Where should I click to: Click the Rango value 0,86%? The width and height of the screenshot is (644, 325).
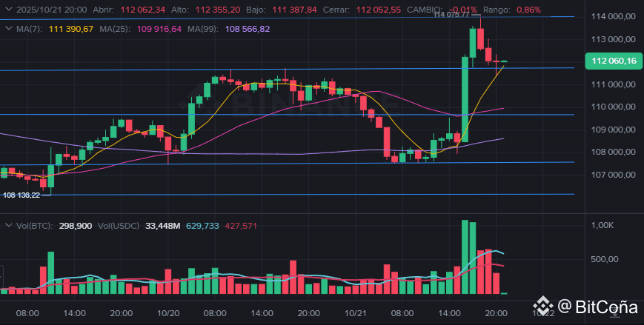[x=528, y=10]
